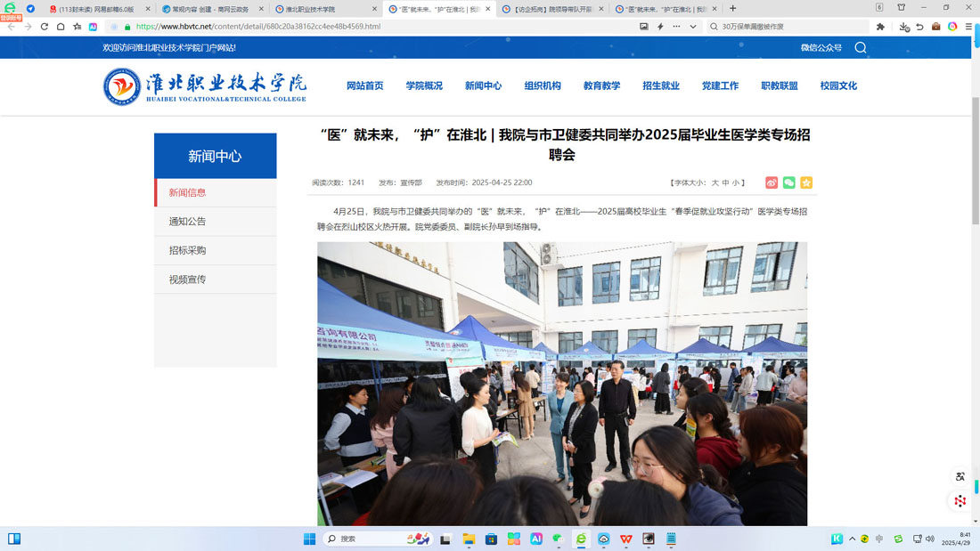
Task: Open a new browser tab with plus
Action: coord(732,9)
